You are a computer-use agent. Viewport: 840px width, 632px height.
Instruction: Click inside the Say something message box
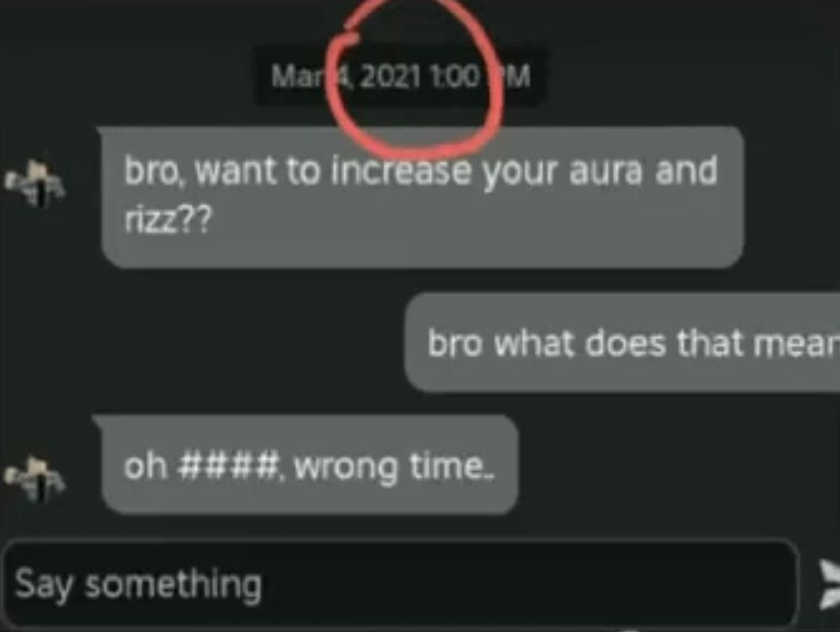(x=399, y=584)
